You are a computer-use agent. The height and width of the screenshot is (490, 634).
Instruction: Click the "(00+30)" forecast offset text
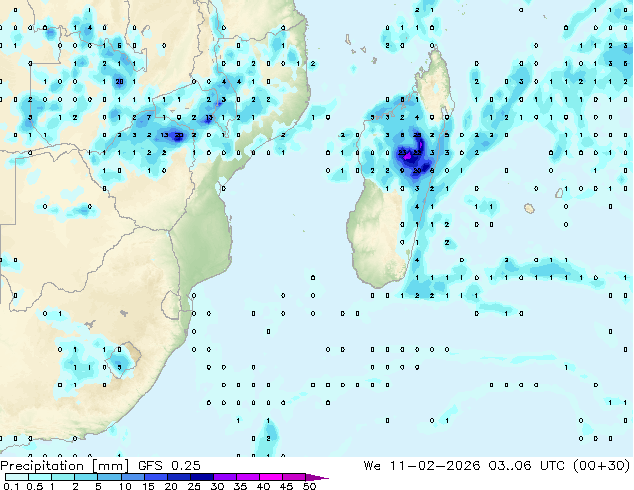[x=602, y=465]
